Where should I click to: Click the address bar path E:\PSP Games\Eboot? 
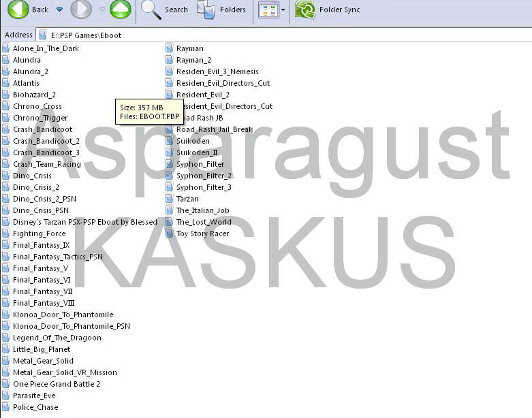(87, 35)
